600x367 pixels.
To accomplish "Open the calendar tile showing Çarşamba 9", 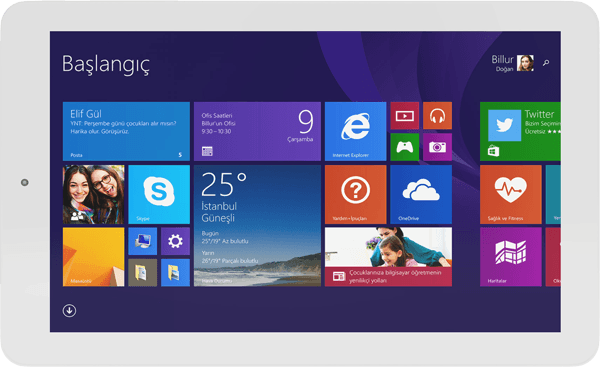I will (257, 131).
